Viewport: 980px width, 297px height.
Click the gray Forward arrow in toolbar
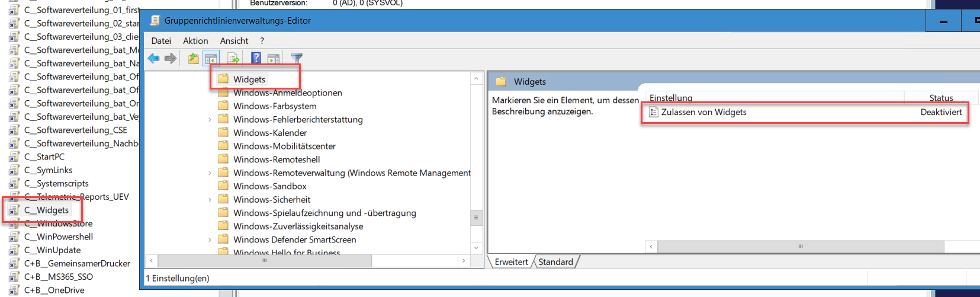click(x=171, y=58)
